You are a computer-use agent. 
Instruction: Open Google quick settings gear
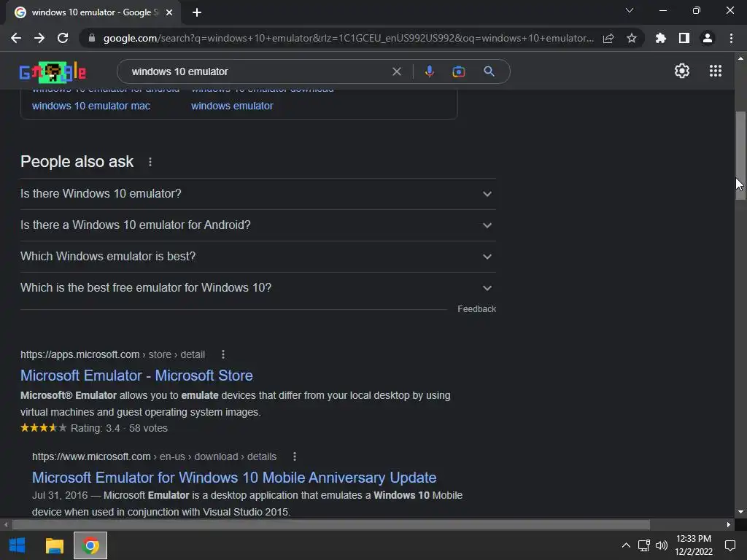[x=682, y=71]
